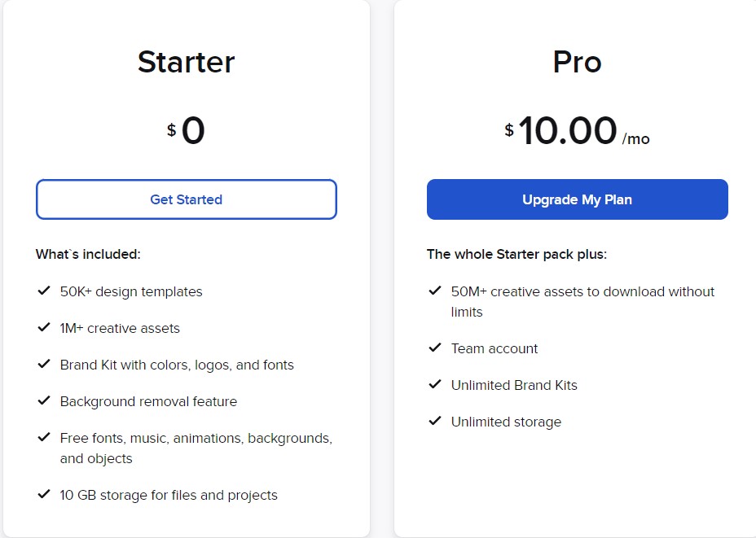Select the Starter plan heading
The image size is (756, 538).
186,62
